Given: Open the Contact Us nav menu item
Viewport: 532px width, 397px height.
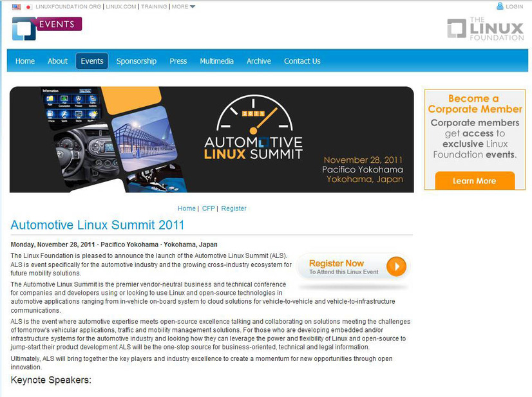Looking at the screenshot, I should (x=302, y=61).
